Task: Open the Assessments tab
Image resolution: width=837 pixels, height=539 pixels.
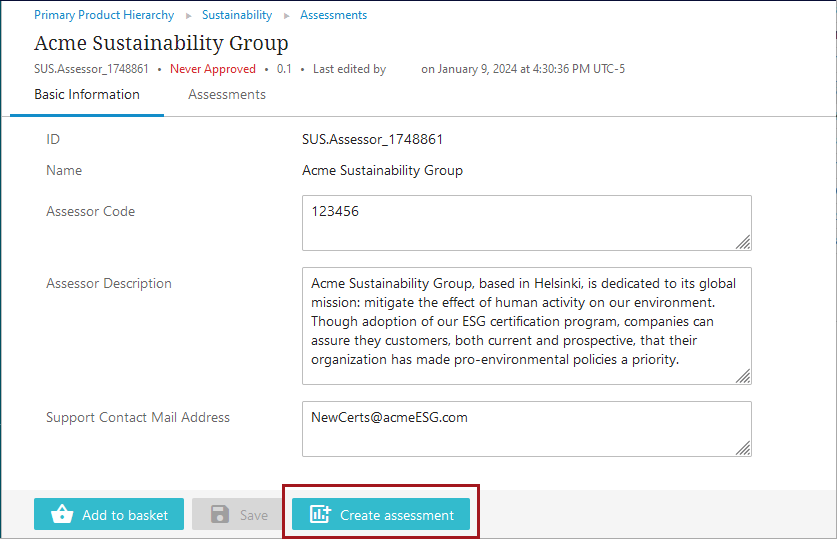Action: point(227,95)
